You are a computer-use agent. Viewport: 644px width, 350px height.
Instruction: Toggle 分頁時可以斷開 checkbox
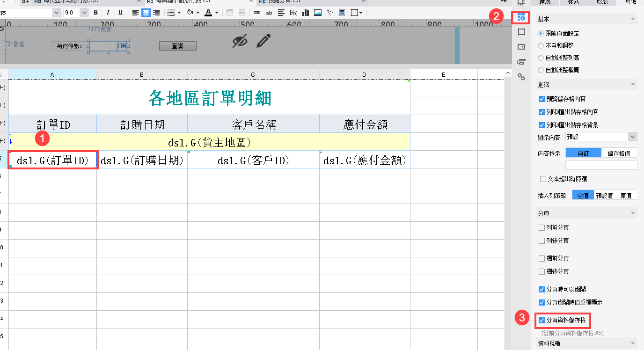[542, 290]
